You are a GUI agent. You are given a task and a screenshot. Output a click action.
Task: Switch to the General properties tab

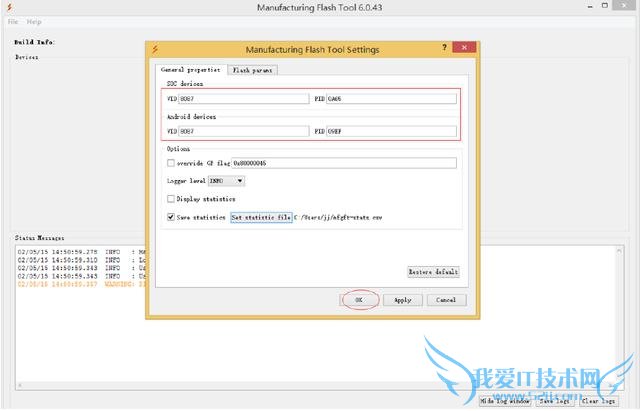coord(190,70)
